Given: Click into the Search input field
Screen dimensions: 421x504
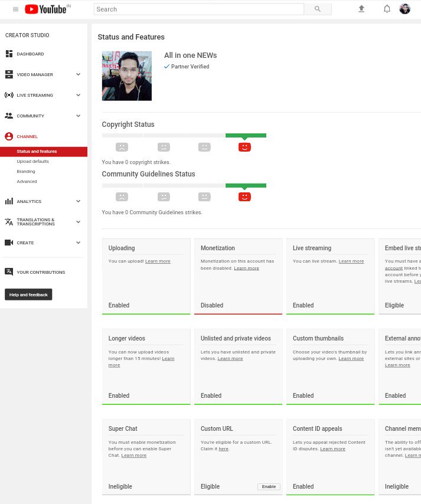Looking at the screenshot, I should pyautogui.click(x=199, y=9).
